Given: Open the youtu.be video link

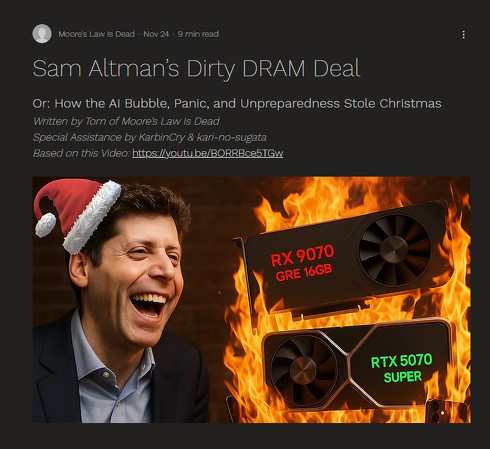Looking at the screenshot, I should pos(207,153).
